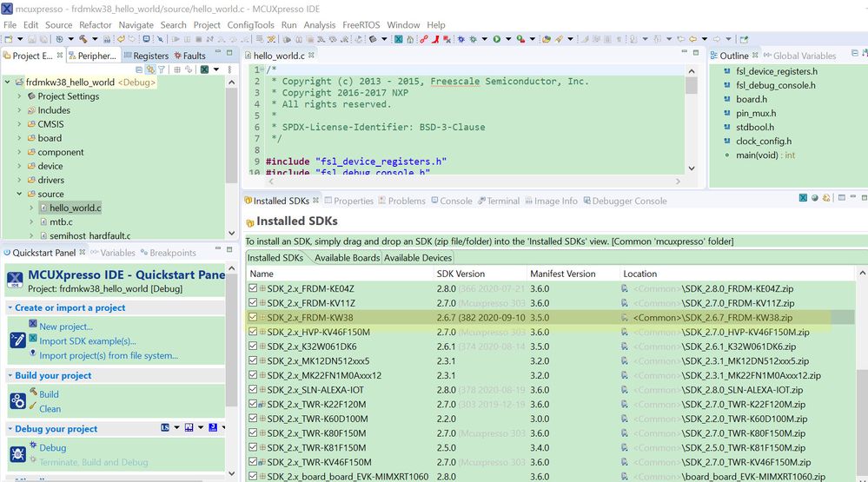
Task: Expand the drivers folder
Action: pyautogui.click(x=19, y=180)
